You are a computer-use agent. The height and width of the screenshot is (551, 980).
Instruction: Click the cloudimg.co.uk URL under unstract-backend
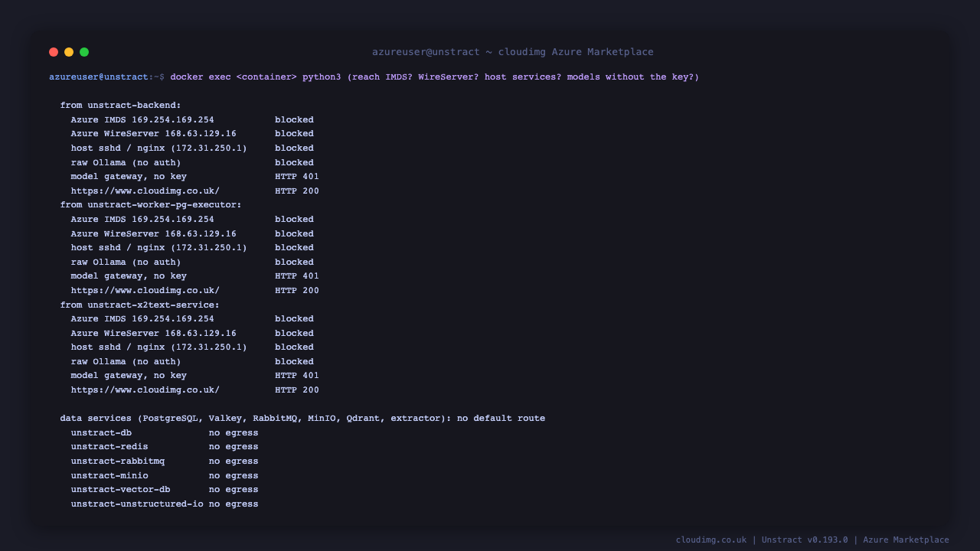145,191
